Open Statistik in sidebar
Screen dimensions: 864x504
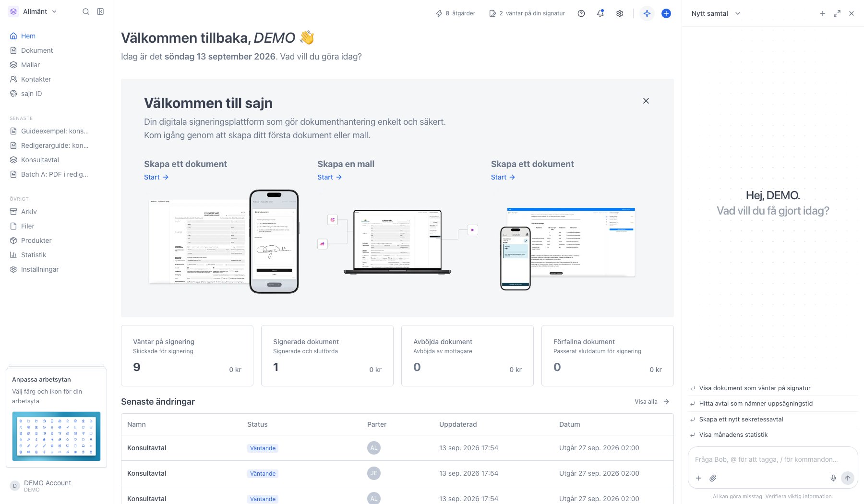(56, 255)
